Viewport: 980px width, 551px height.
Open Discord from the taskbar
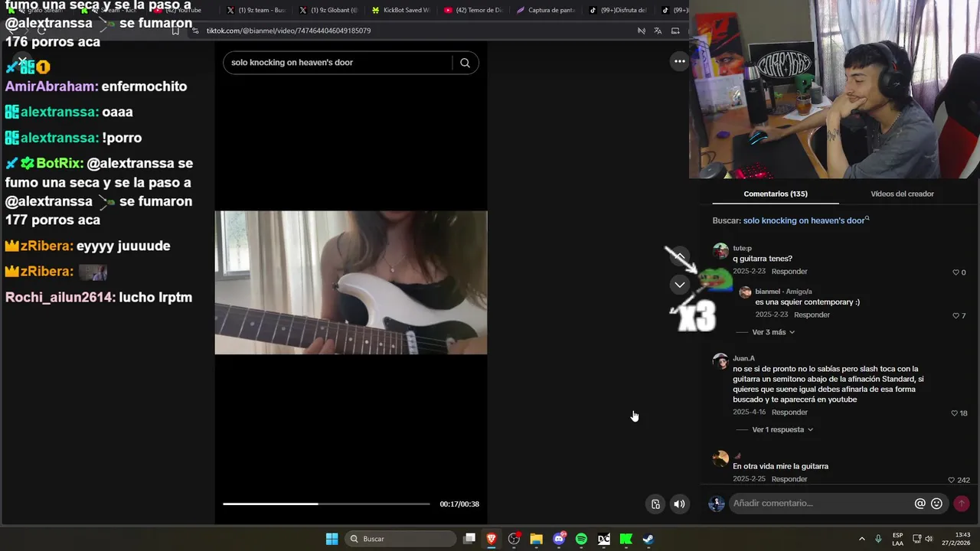tap(559, 539)
